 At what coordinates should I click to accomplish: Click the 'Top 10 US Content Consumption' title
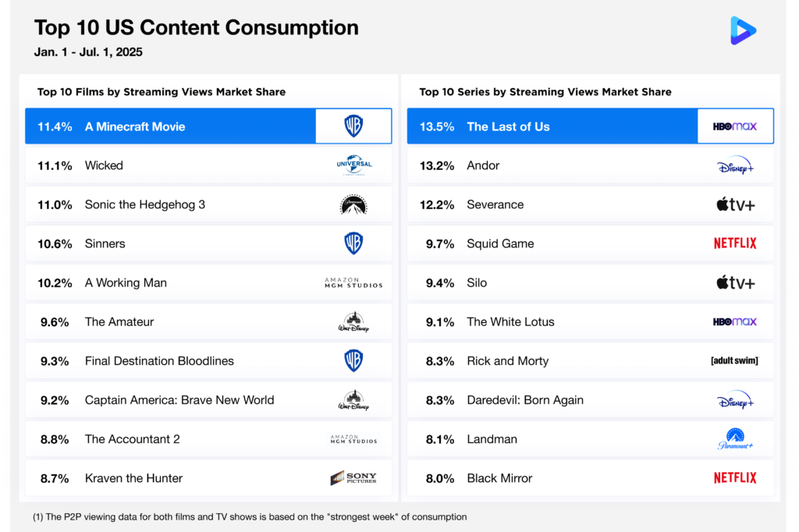click(196, 27)
